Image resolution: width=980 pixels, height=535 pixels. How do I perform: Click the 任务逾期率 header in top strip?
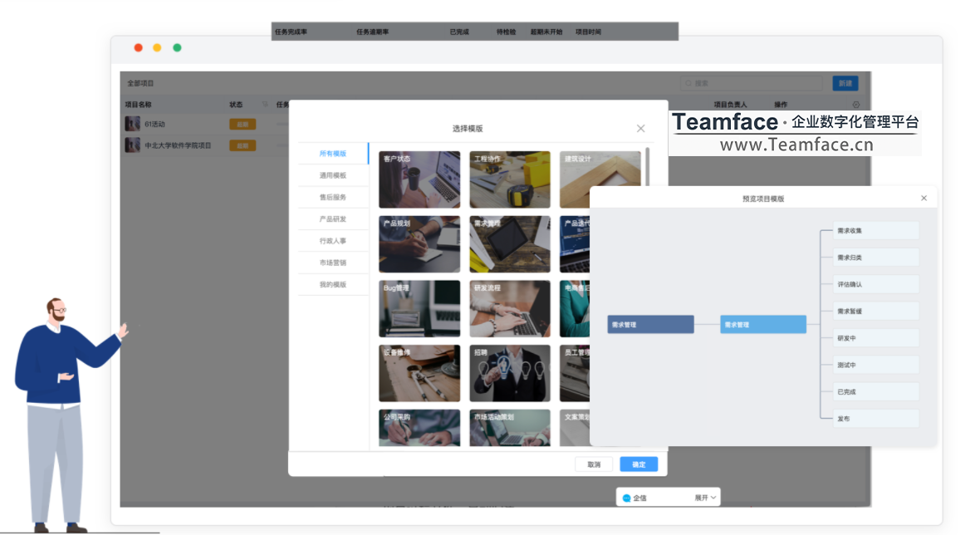pyautogui.click(x=373, y=32)
